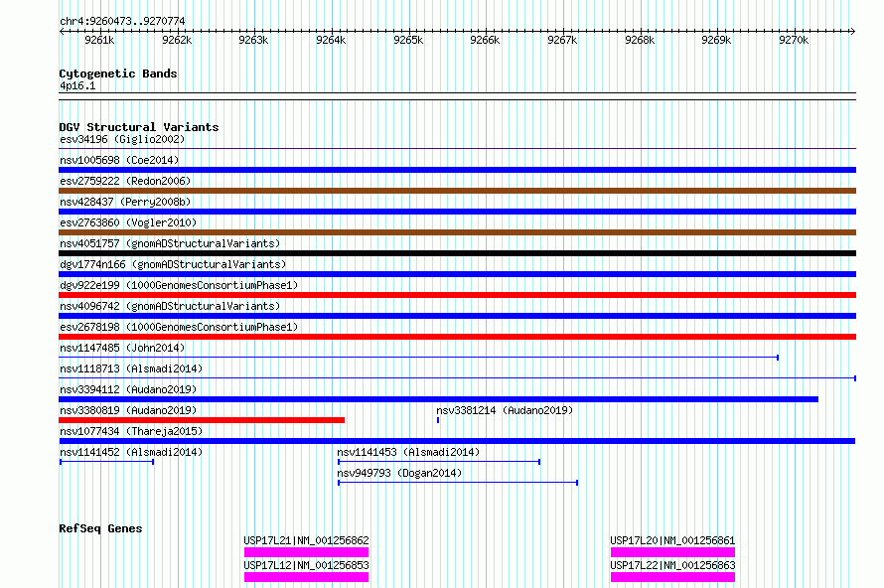Click the magenta bar of USP17L12
Viewport: 884px width, 588px height.
pyautogui.click(x=306, y=577)
